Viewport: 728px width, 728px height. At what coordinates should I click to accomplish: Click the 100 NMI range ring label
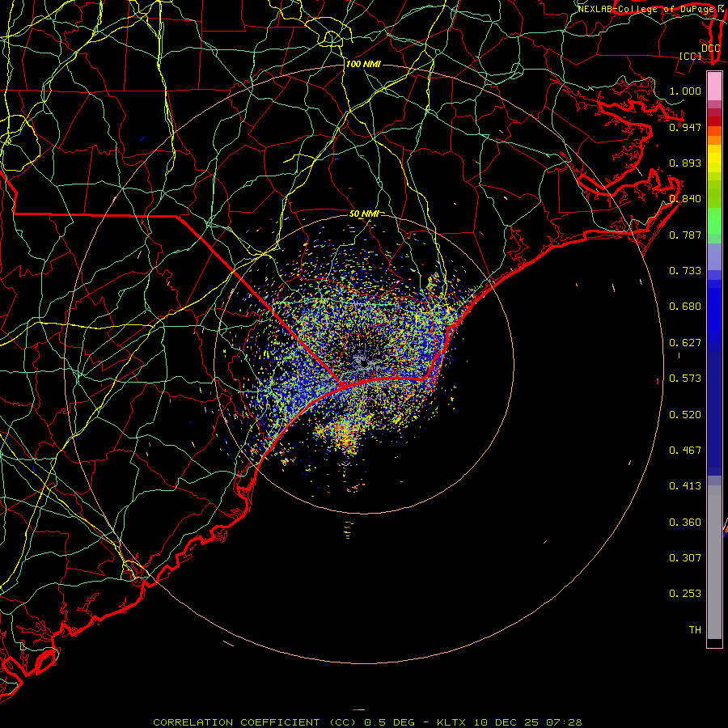[363, 64]
